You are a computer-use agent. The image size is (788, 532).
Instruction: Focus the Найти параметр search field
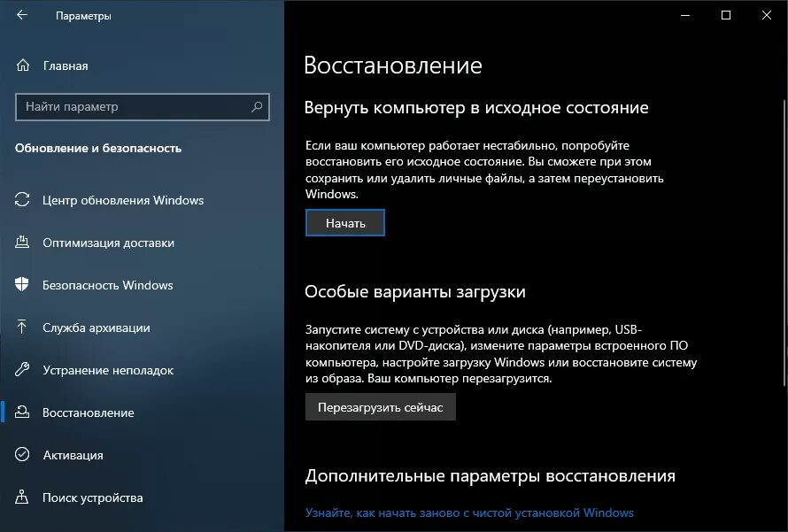point(143,106)
